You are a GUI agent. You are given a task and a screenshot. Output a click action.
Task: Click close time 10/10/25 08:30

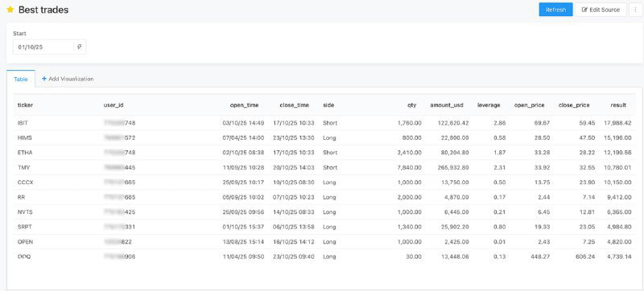pos(293,182)
